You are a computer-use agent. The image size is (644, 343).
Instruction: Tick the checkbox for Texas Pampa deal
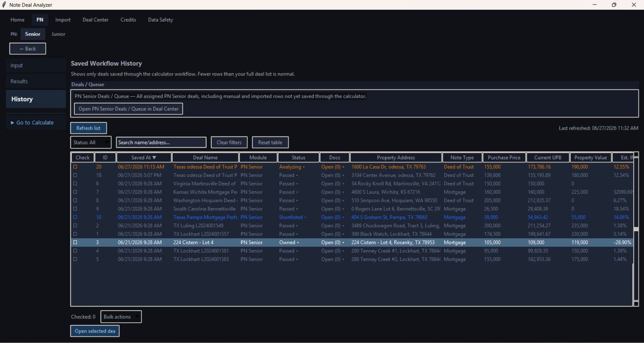click(75, 217)
